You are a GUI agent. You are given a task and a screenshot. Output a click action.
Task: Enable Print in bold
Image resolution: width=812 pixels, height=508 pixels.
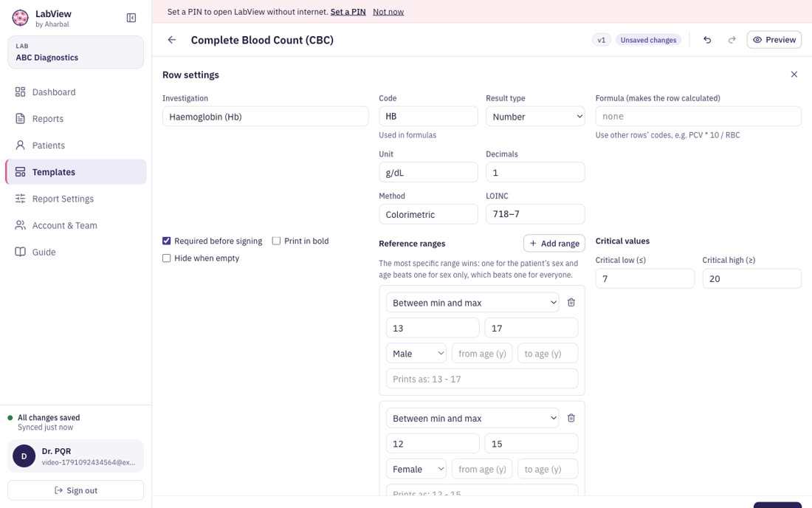point(276,241)
